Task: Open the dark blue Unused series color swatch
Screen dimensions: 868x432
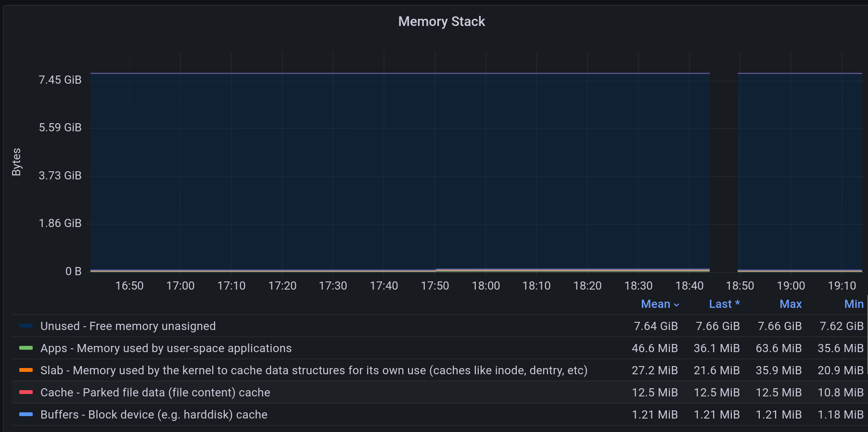Action: coord(26,326)
